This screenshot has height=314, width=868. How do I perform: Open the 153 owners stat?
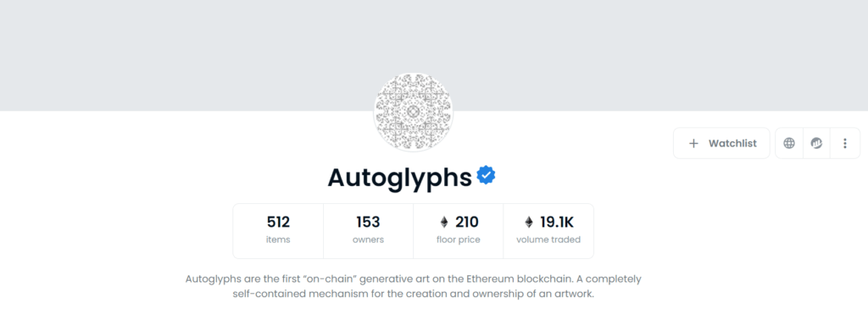pos(368,230)
